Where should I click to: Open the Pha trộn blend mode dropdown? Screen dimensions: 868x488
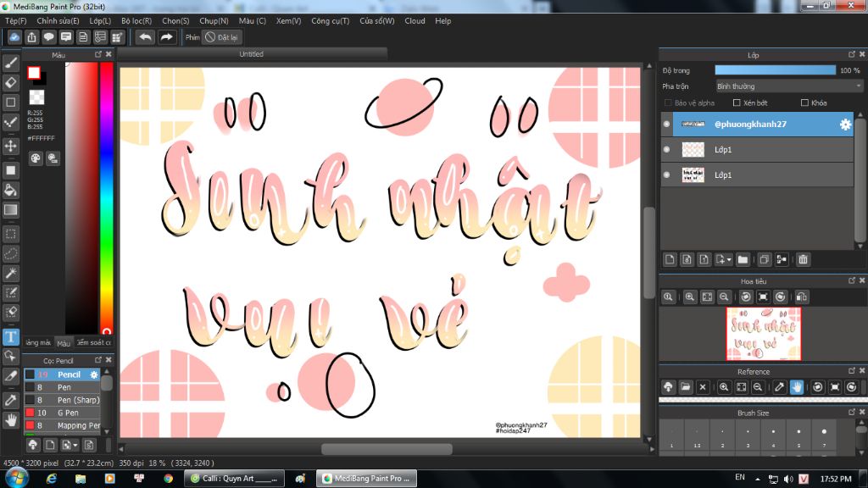point(789,86)
